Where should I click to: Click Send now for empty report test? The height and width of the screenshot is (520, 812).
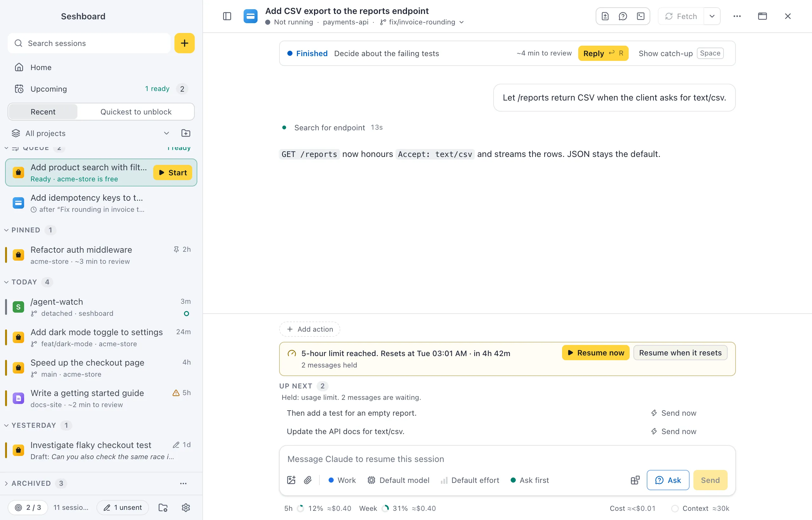(674, 413)
